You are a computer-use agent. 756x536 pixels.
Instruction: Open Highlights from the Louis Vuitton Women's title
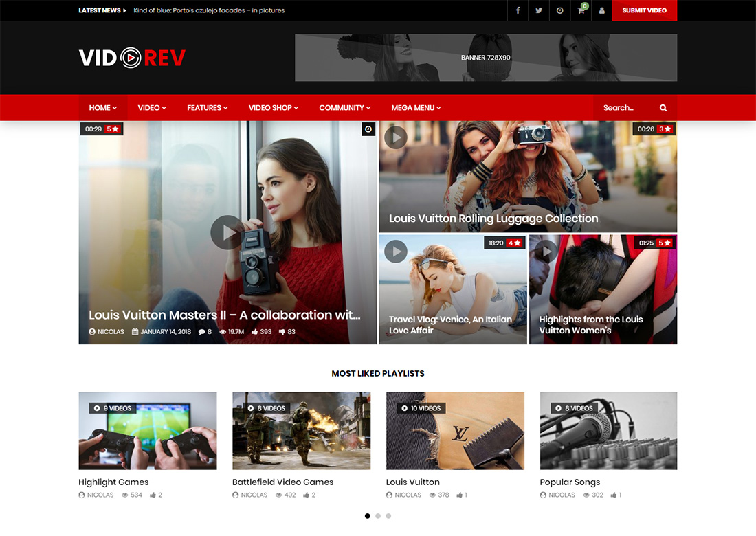coord(591,325)
